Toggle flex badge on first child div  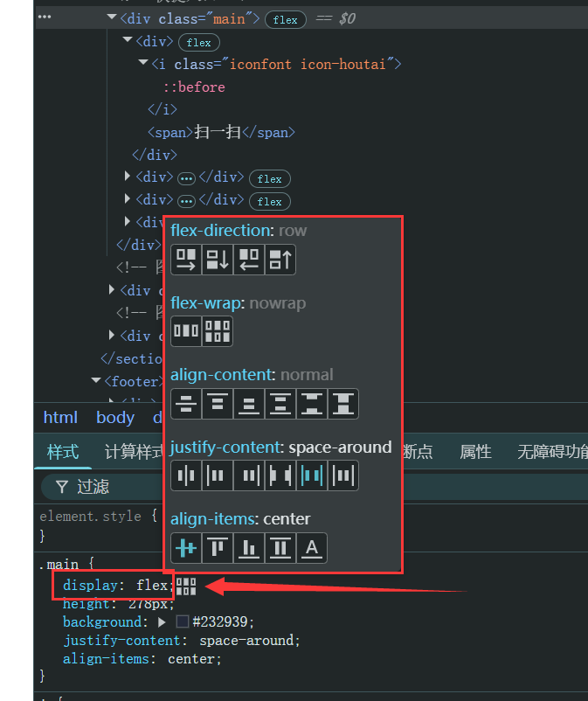click(x=199, y=42)
